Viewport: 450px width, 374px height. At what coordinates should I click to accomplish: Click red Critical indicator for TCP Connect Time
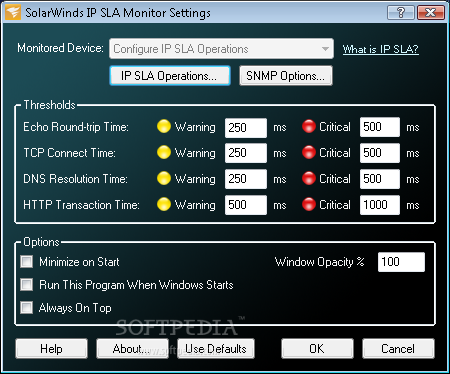pyautogui.click(x=309, y=152)
